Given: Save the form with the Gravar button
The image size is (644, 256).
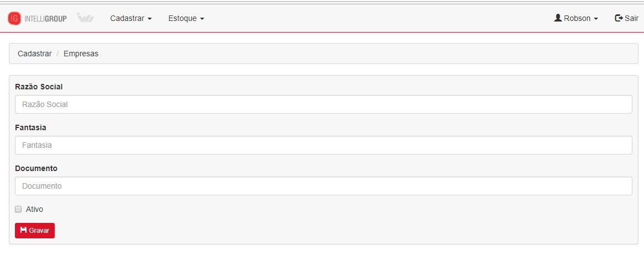Looking at the screenshot, I should [x=34, y=231].
